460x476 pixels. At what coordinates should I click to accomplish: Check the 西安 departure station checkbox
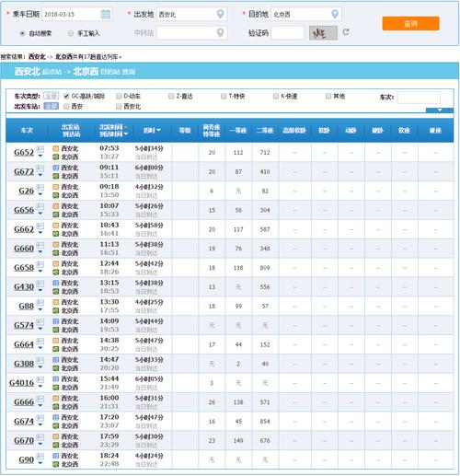point(66,107)
